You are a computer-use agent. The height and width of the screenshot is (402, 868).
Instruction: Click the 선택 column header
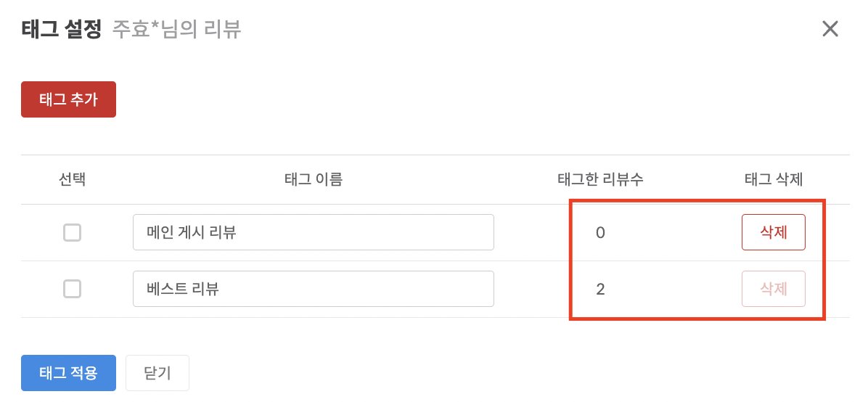click(x=72, y=179)
